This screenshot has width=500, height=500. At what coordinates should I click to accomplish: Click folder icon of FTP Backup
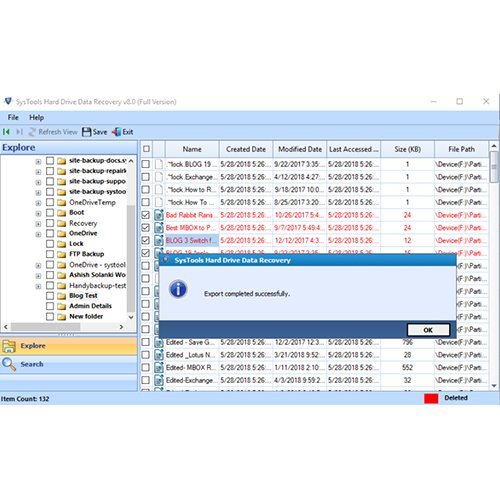[x=61, y=254]
